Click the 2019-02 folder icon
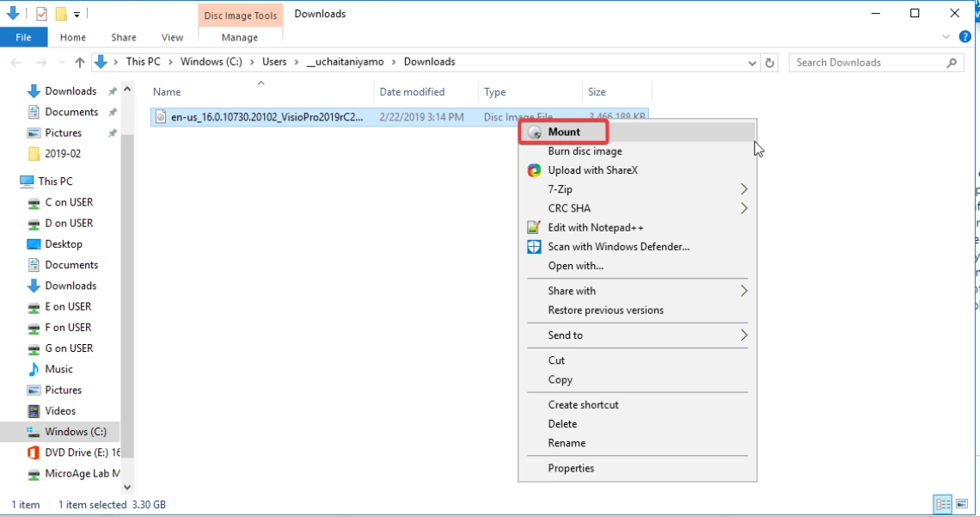This screenshot has width=980, height=517. [34, 154]
